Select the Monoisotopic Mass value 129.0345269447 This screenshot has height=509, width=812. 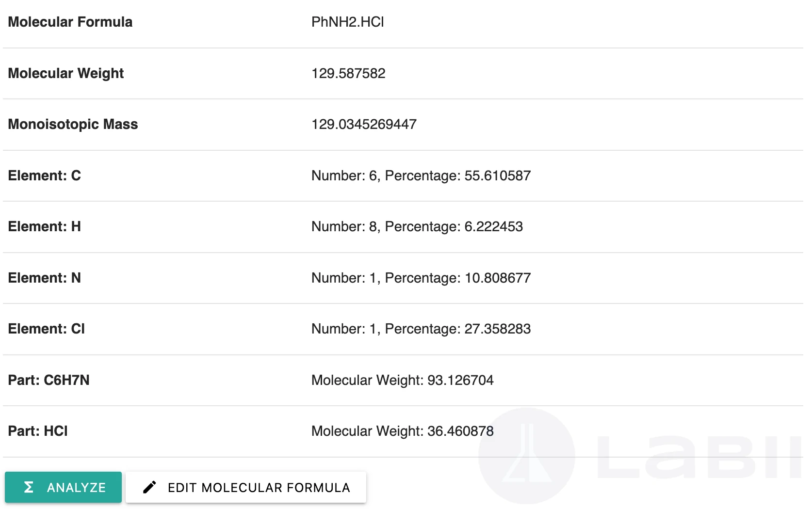click(364, 124)
